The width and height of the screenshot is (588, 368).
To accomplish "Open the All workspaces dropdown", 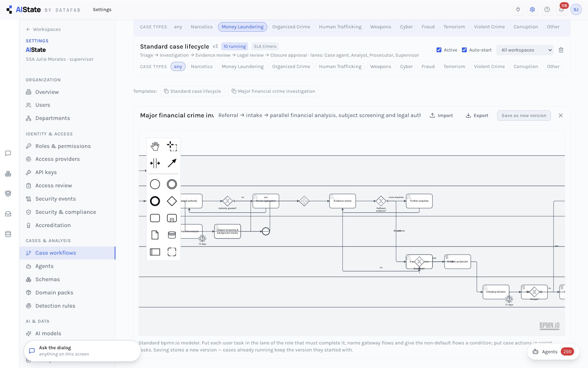I will pyautogui.click(x=525, y=50).
